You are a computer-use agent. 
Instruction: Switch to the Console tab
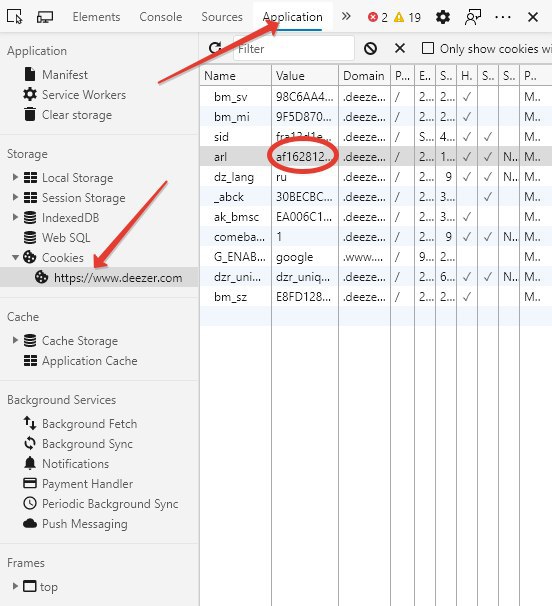(x=160, y=17)
